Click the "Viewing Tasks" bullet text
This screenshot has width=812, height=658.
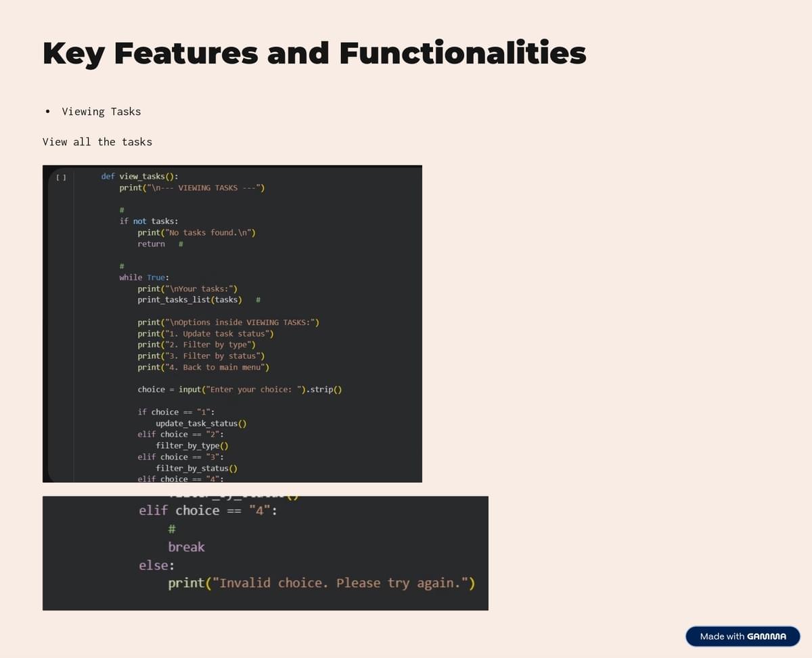(101, 112)
